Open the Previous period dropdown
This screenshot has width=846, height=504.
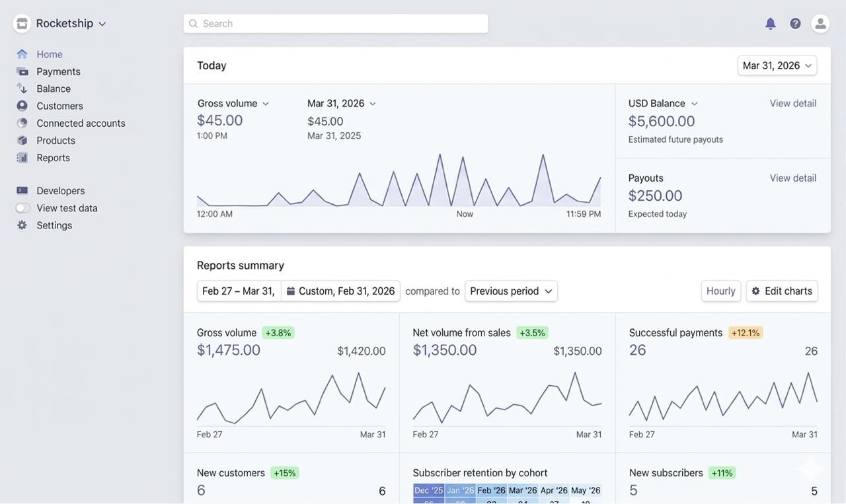(x=511, y=291)
